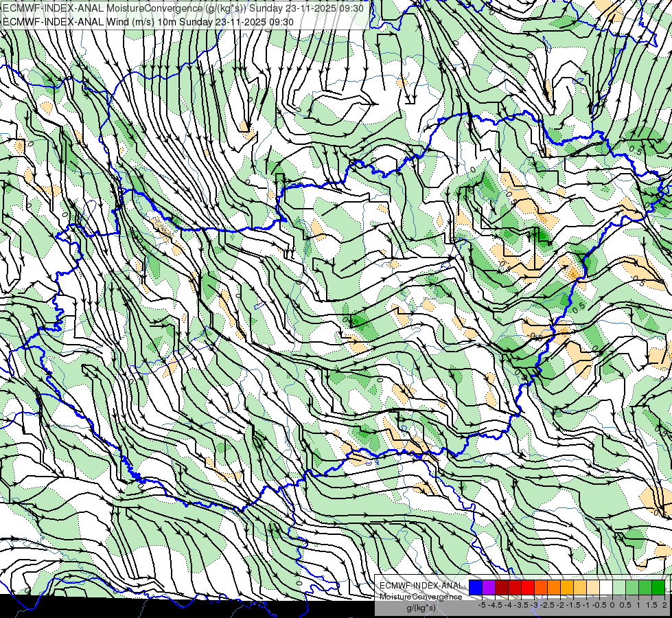The image size is (672, 618).
Task: Click the pale peach swatch between -1 and -0.5
Action: (x=593, y=587)
